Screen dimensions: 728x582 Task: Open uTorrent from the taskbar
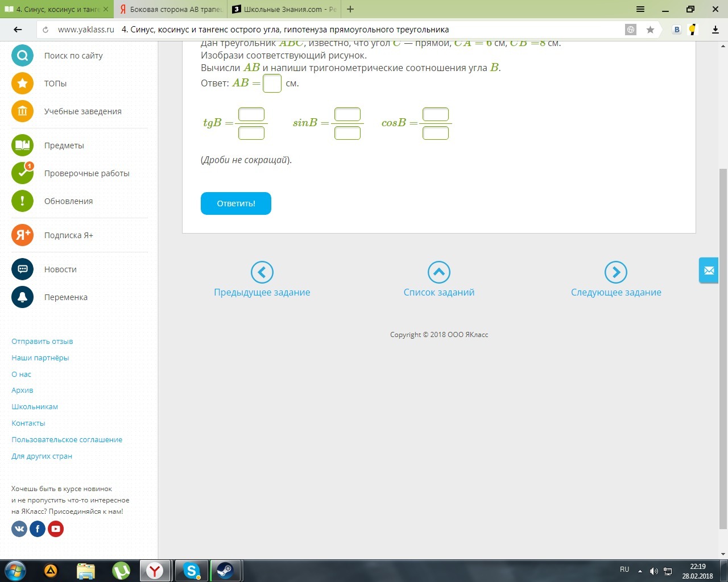pos(121,571)
